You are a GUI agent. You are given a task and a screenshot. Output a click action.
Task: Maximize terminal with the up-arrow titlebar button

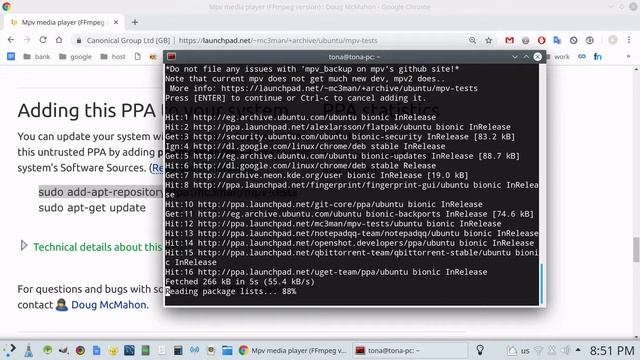click(x=526, y=57)
